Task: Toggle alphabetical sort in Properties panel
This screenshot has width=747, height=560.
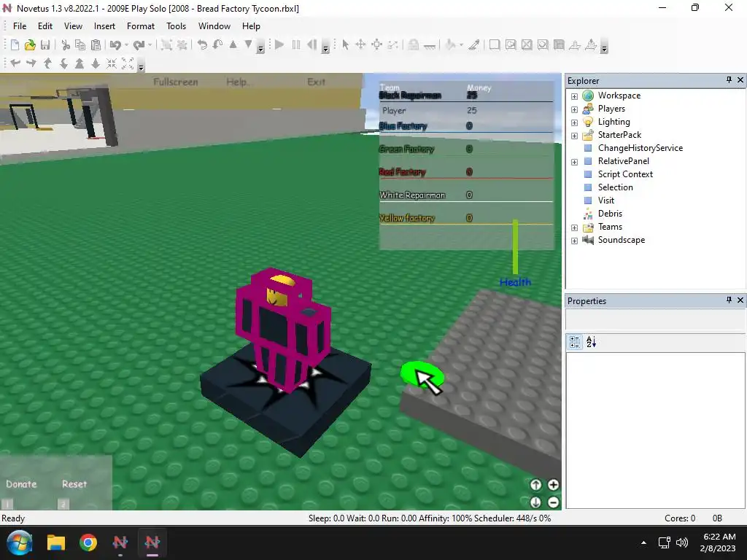Action: pos(591,342)
